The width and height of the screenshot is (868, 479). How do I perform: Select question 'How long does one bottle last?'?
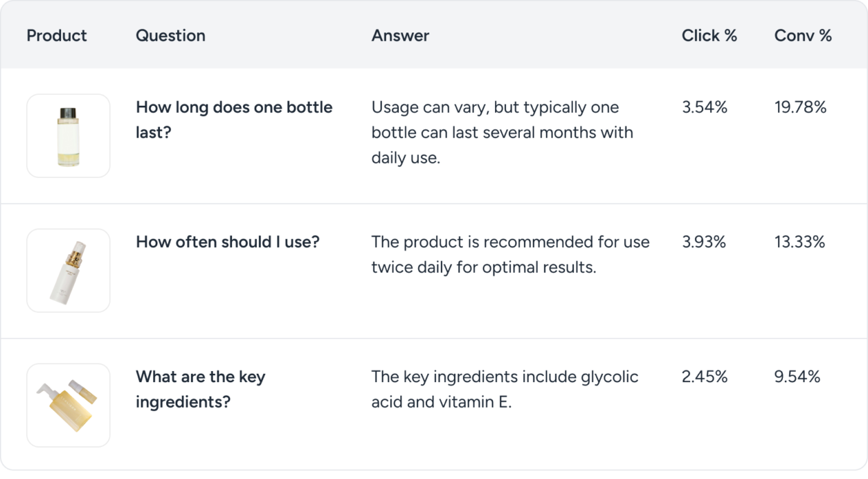tap(234, 120)
